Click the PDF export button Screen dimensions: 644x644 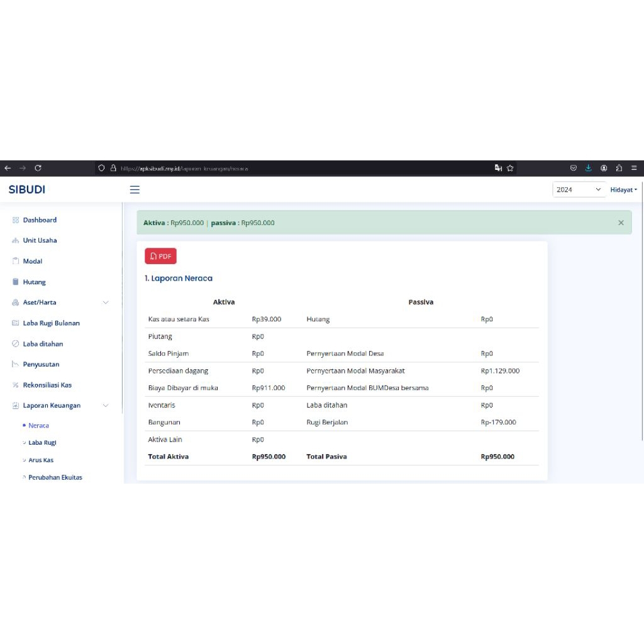[160, 256]
